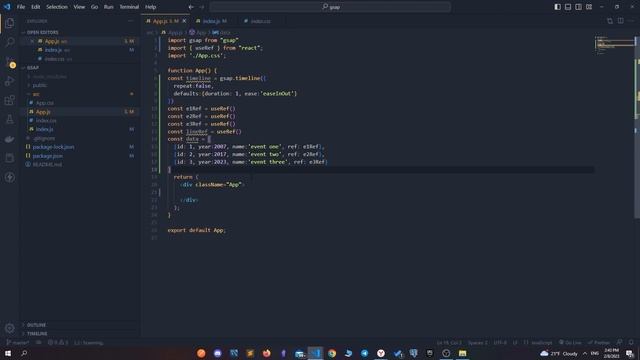640x360 pixels.
Task: Toggle the bottom panel layout icon
Action: (568, 7)
